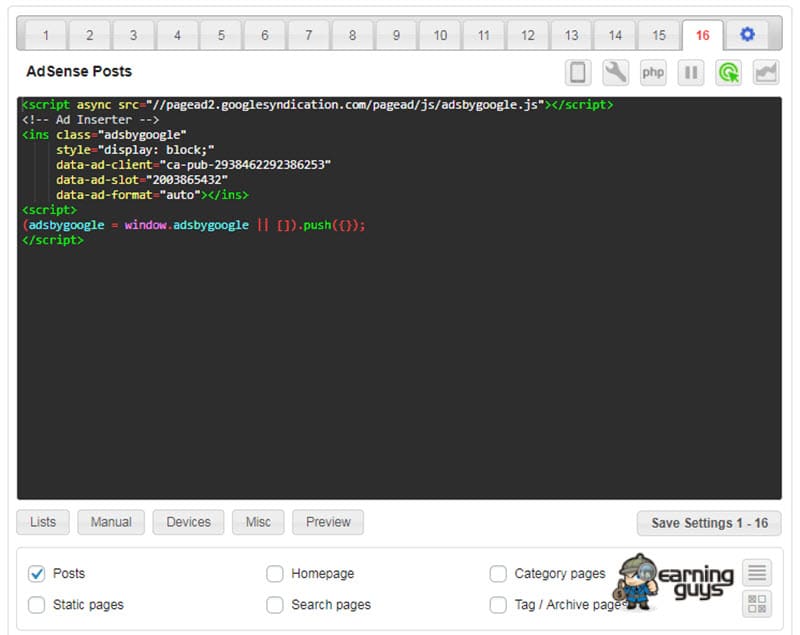The width and height of the screenshot is (800, 635).
Task: Switch to block tab 4
Action: tap(177, 35)
